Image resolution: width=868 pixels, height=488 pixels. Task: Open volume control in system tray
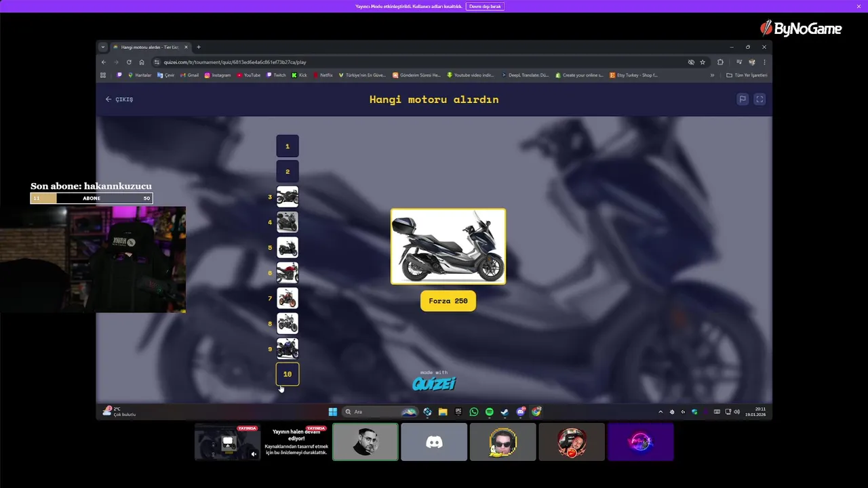pyautogui.click(x=737, y=411)
